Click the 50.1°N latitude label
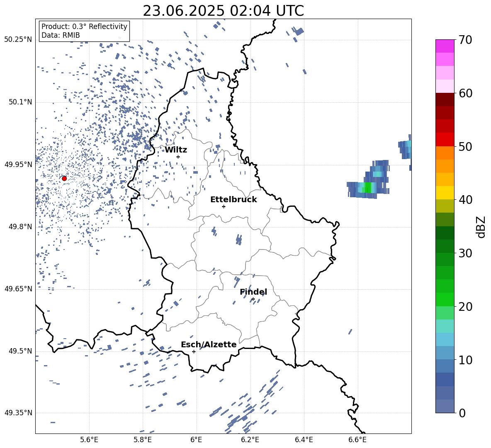This screenshot has width=491, height=448. [x=20, y=102]
